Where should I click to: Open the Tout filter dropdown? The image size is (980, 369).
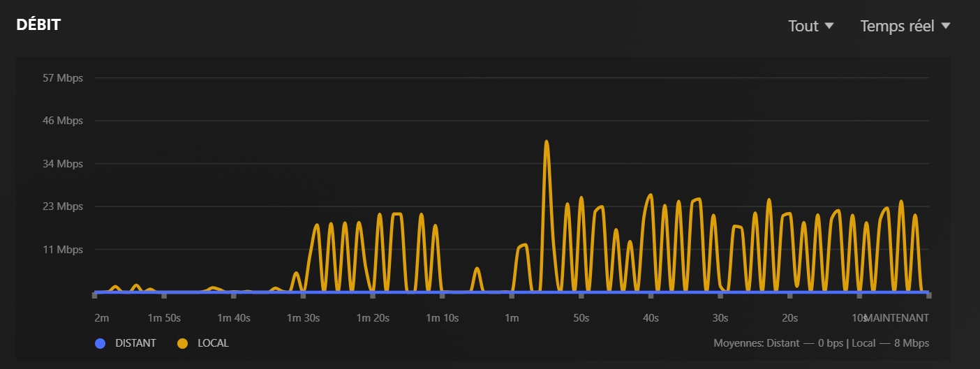[x=810, y=26]
